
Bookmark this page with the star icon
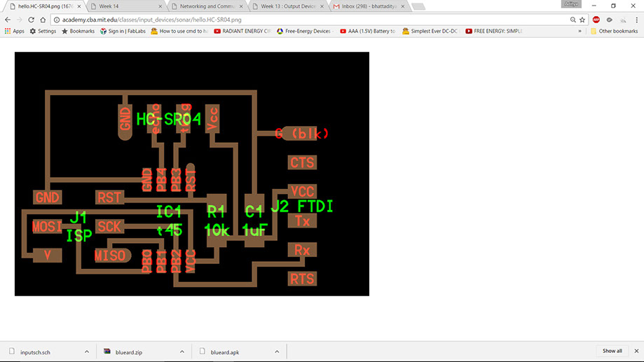(582, 20)
